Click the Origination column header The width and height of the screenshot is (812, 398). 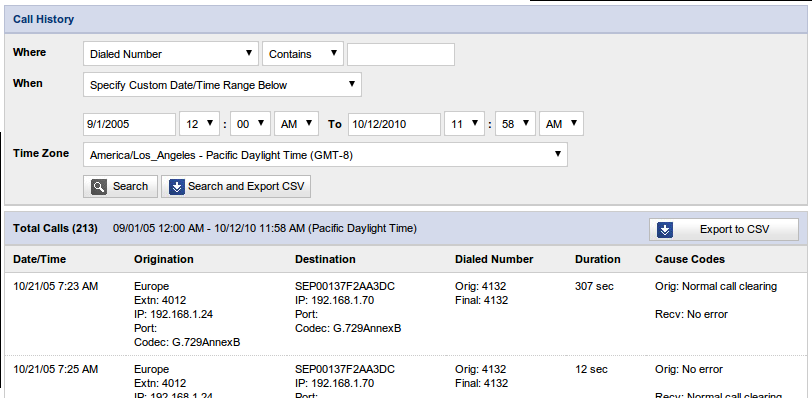point(164,259)
